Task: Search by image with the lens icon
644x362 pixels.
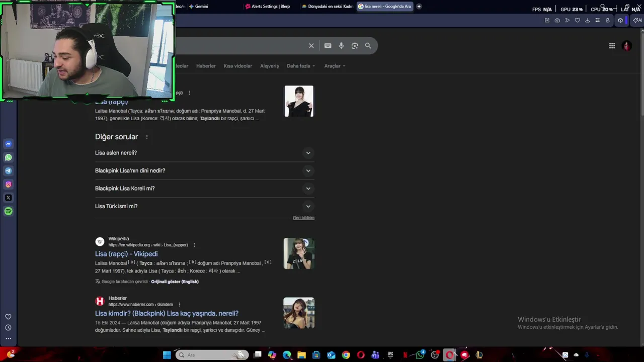Action: (x=355, y=46)
